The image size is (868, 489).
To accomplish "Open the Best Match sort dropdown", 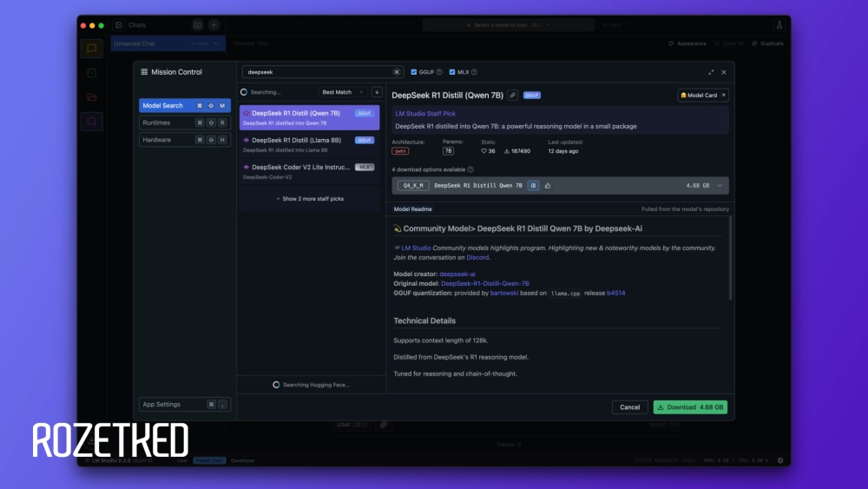I will tap(340, 92).
